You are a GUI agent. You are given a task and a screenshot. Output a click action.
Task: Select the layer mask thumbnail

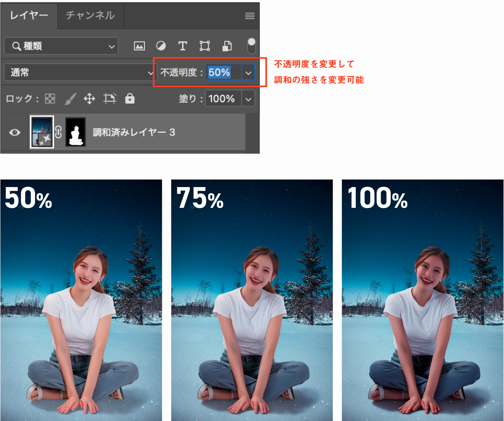(76, 132)
